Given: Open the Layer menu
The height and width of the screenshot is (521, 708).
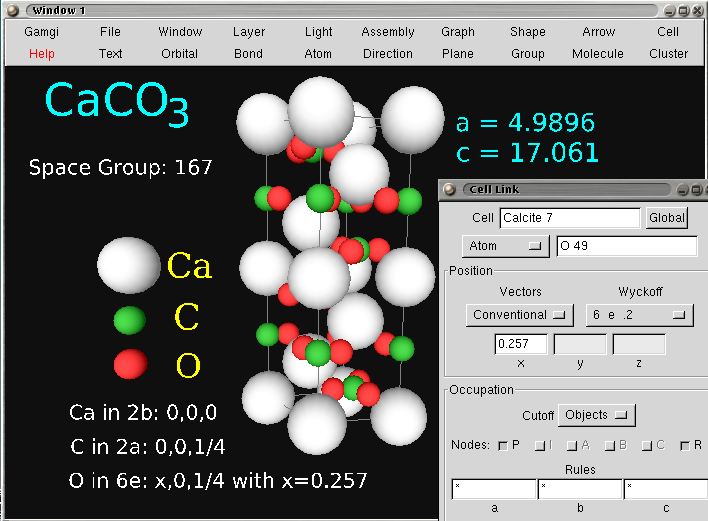Looking at the screenshot, I should pyautogui.click(x=249, y=32).
